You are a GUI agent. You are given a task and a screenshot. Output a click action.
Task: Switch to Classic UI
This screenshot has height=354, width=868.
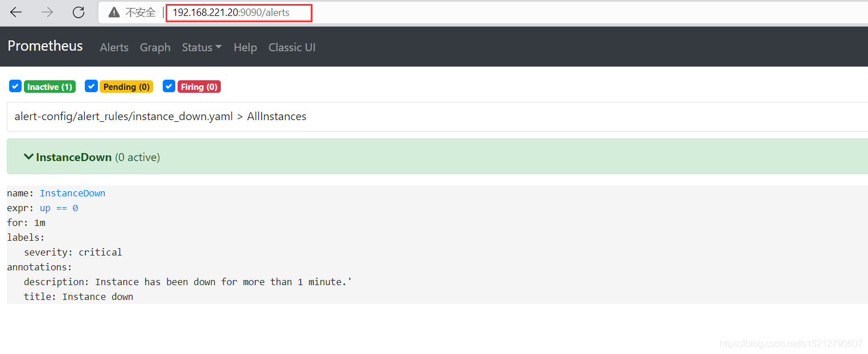[292, 47]
